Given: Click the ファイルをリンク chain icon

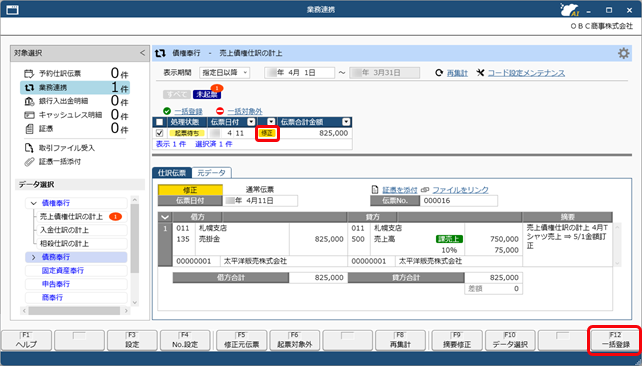Looking at the screenshot, I should click(x=425, y=190).
